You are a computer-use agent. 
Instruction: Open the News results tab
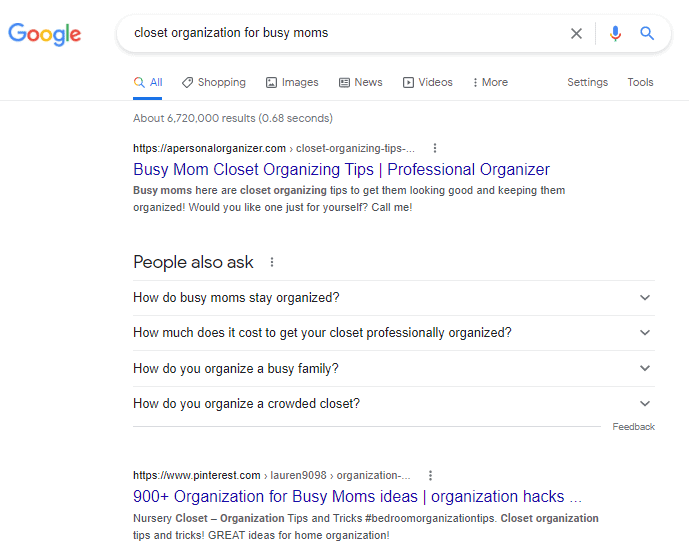coord(361,82)
